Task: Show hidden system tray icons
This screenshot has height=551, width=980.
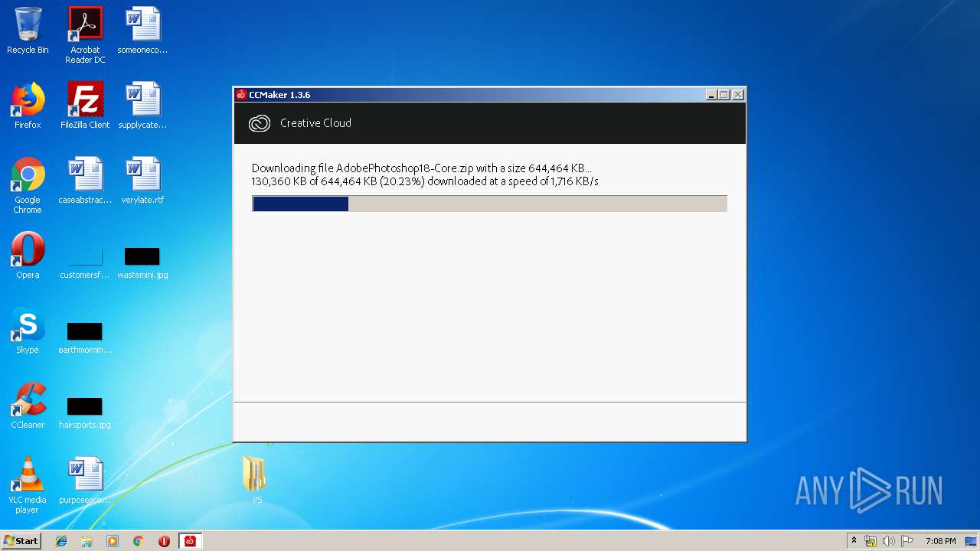Action: tap(854, 541)
